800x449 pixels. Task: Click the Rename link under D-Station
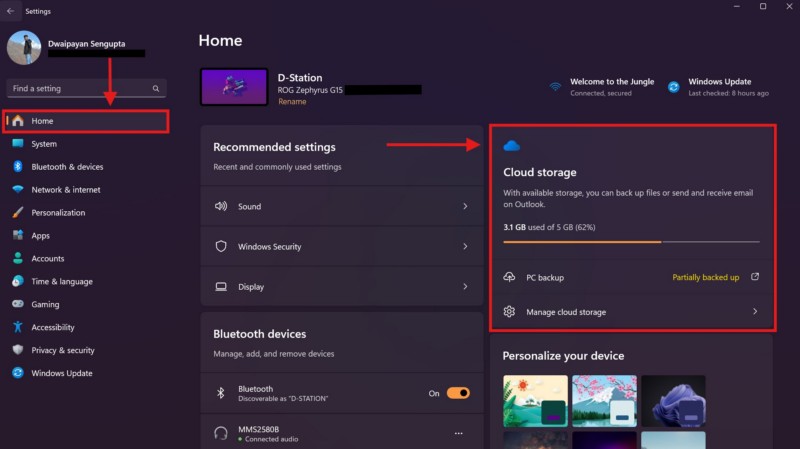tap(292, 102)
